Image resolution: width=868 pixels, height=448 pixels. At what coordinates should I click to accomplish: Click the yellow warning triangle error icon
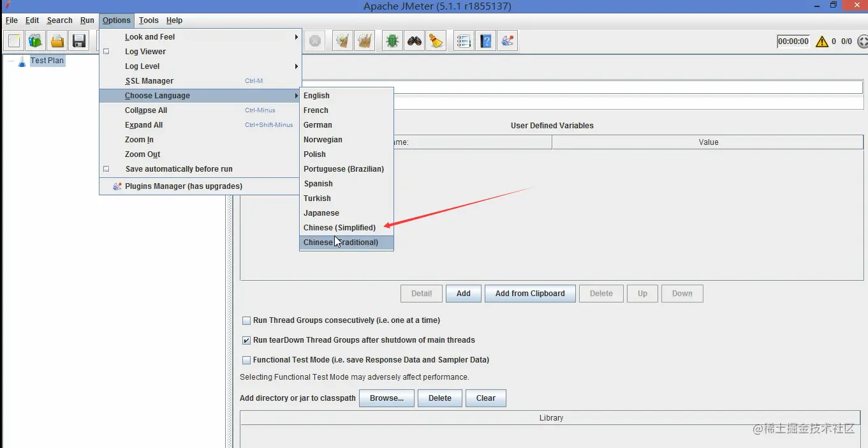pyautogui.click(x=821, y=41)
